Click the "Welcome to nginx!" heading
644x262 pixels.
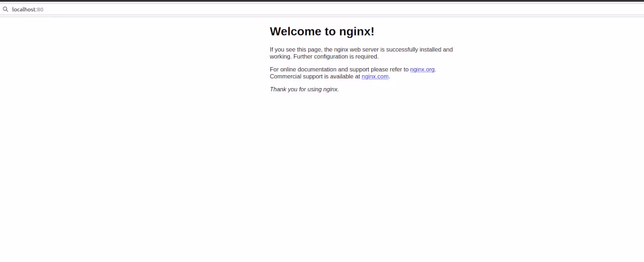[322, 32]
